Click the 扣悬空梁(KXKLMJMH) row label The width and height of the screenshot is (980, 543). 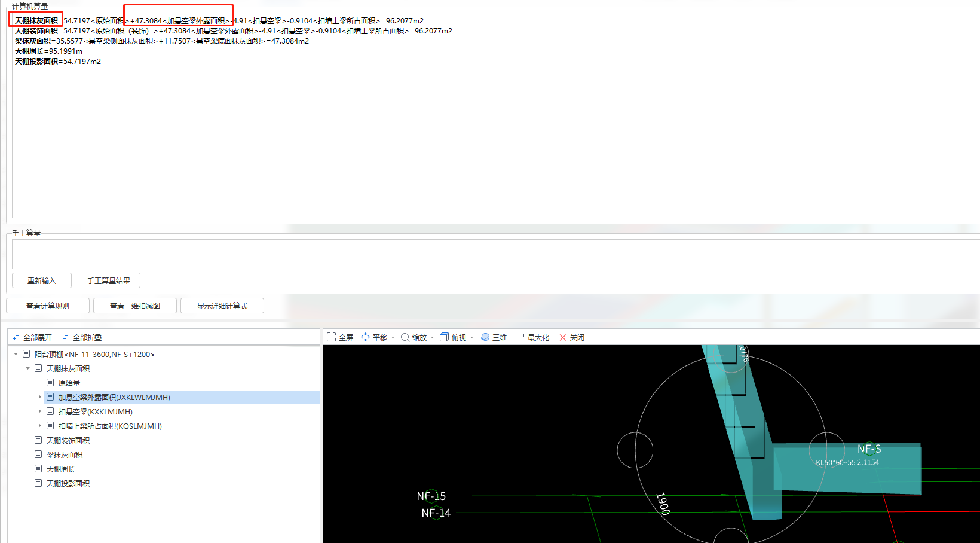click(96, 411)
